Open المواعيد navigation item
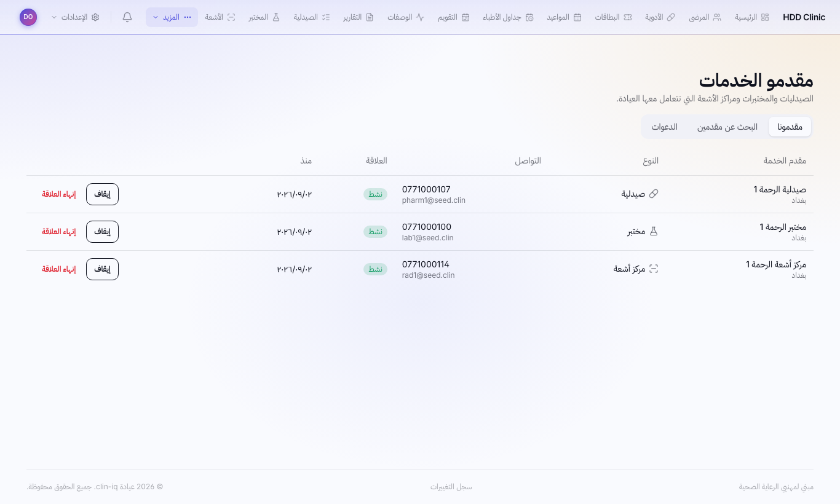840x504 pixels. (564, 17)
